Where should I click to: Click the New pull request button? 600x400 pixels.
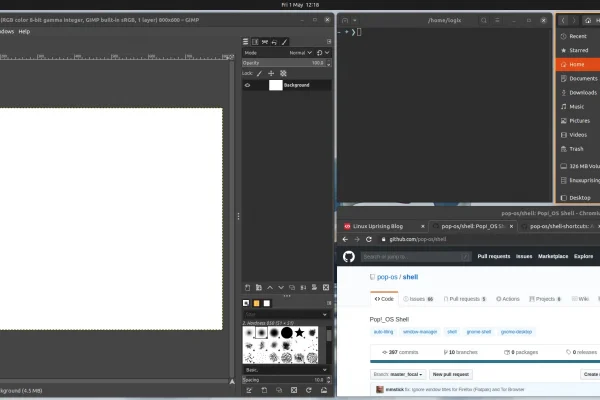(451, 374)
